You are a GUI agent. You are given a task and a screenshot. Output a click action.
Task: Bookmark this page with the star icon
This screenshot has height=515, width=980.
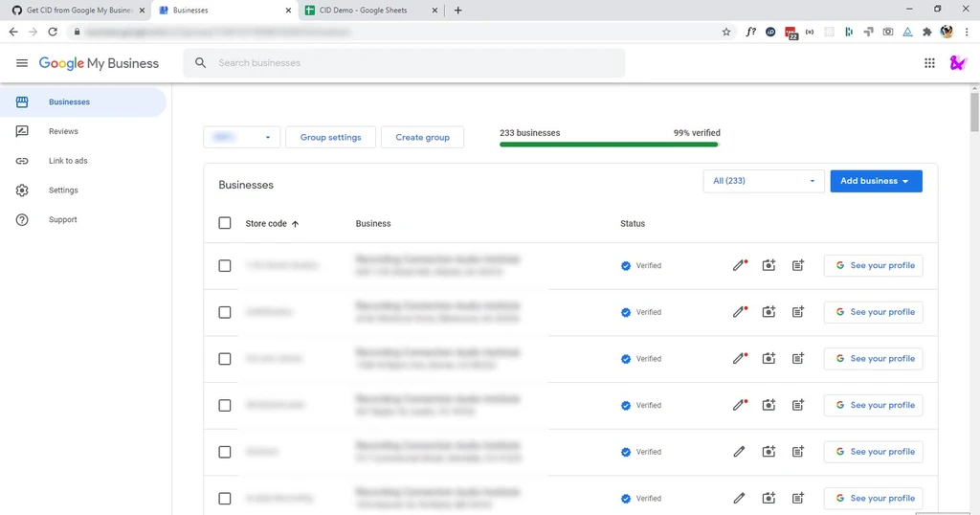click(726, 32)
